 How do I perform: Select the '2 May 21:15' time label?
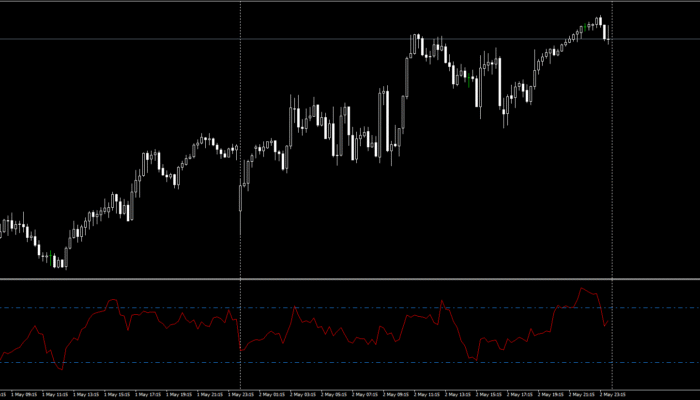[x=582, y=395]
